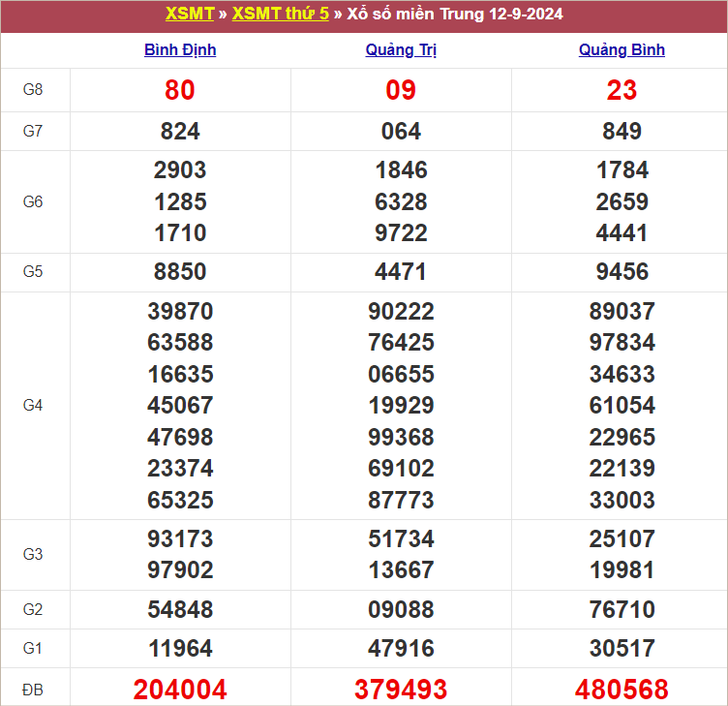
Task: Click the G4 number 90222
Action: click(x=401, y=311)
